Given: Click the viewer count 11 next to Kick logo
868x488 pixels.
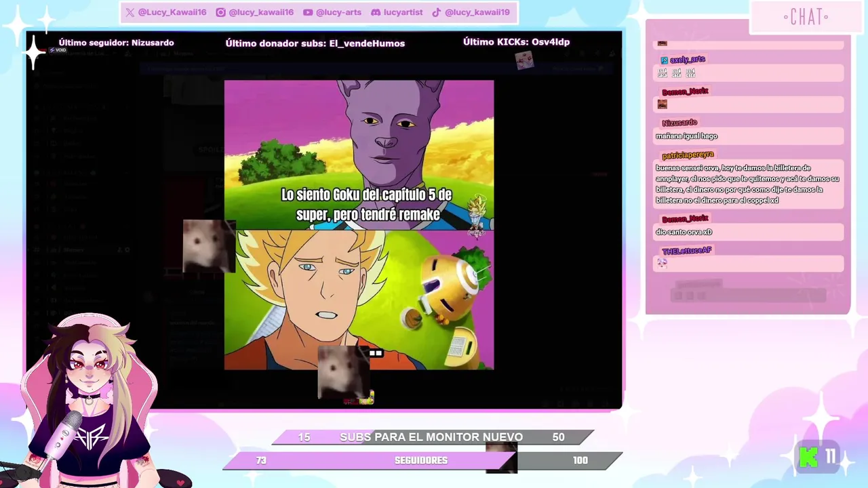Looking at the screenshot, I should click(x=831, y=457).
